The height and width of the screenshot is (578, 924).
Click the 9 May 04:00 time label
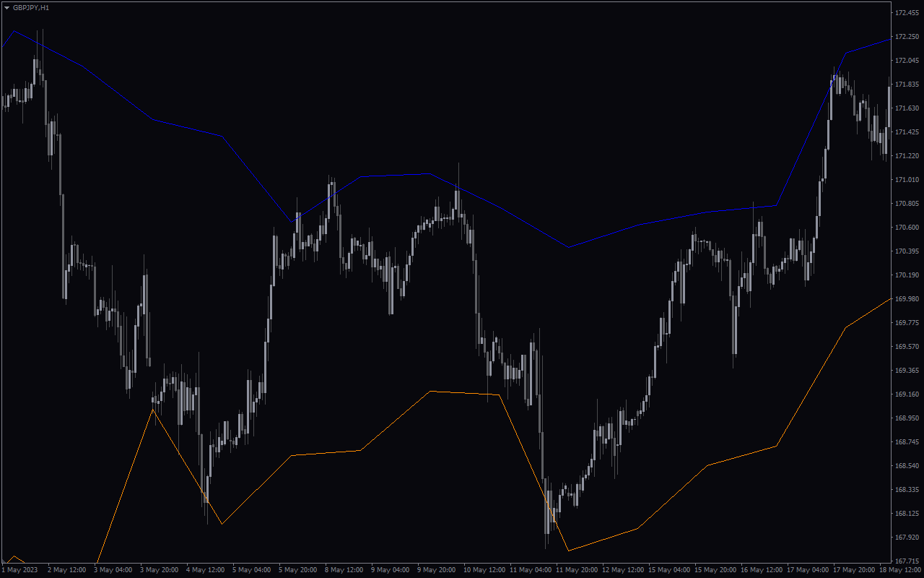tap(390, 570)
